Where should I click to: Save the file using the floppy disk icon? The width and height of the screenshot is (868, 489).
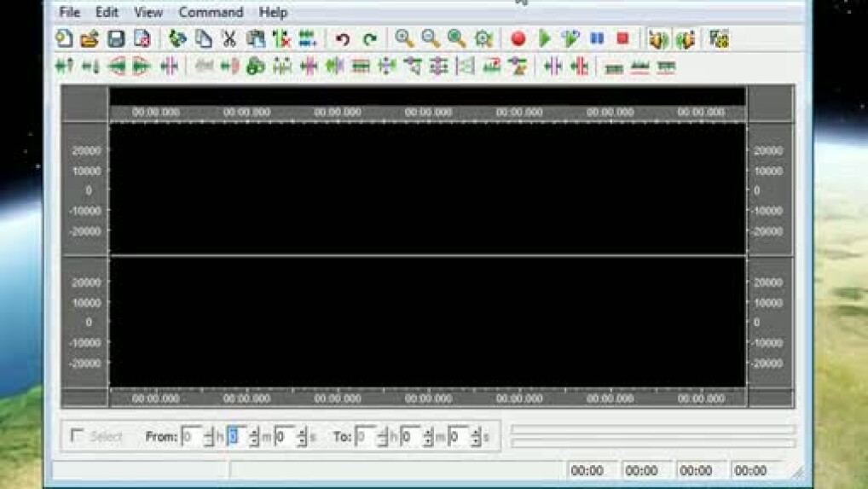(x=116, y=38)
